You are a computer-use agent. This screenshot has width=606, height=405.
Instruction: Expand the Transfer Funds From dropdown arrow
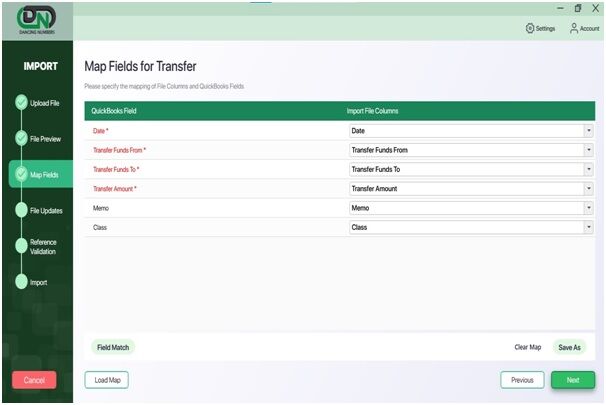[x=588, y=150]
